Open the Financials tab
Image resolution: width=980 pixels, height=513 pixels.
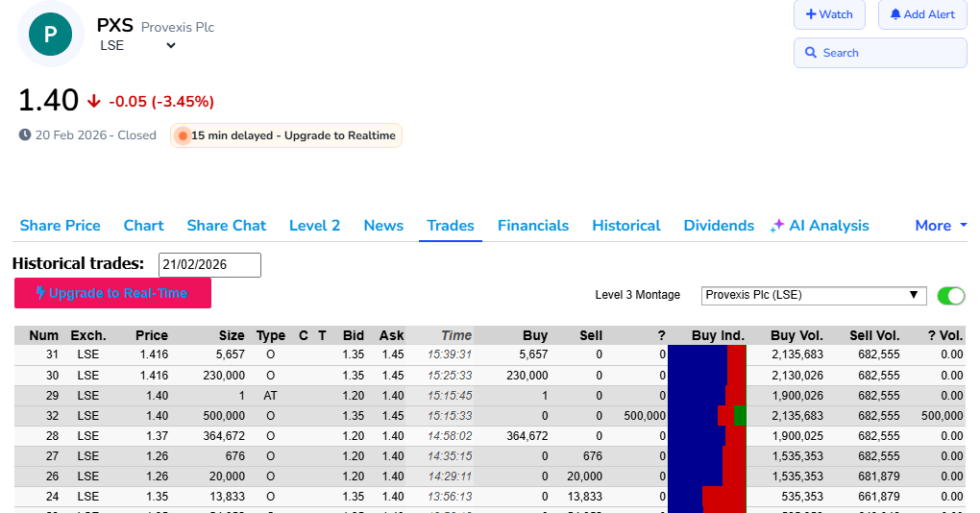pyautogui.click(x=533, y=226)
